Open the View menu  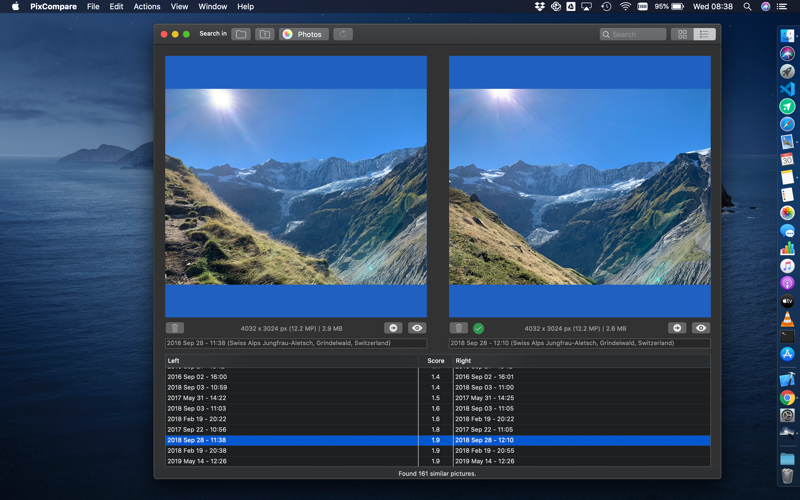[x=179, y=7]
